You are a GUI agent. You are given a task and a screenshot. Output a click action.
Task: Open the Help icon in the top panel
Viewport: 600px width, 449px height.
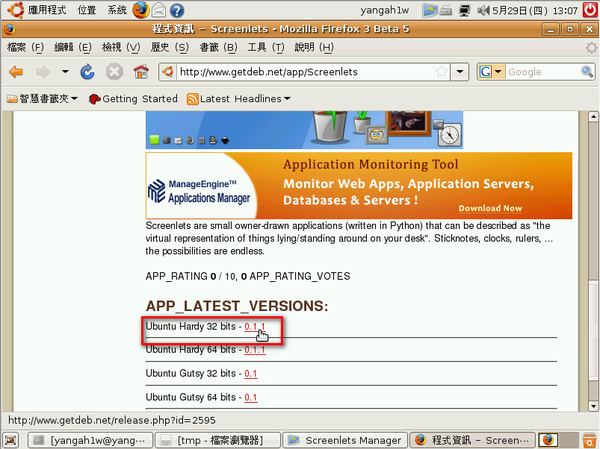[x=176, y=10]
